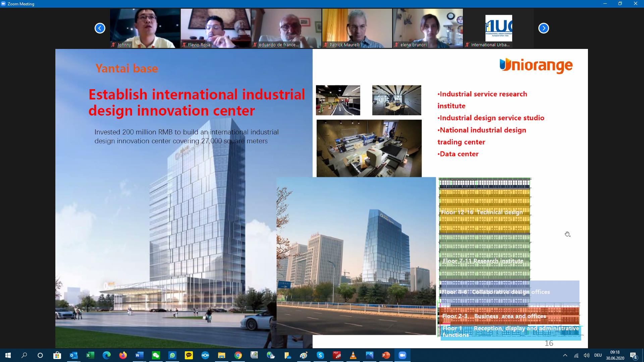Click elena brunori's muted microphone icon
The image size is (644, 362).
(x=396, y=45)
